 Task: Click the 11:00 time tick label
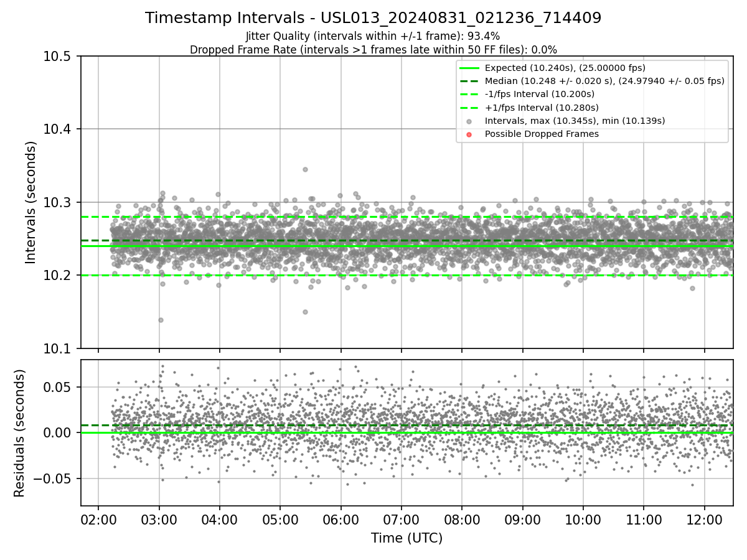coord(644,519)
